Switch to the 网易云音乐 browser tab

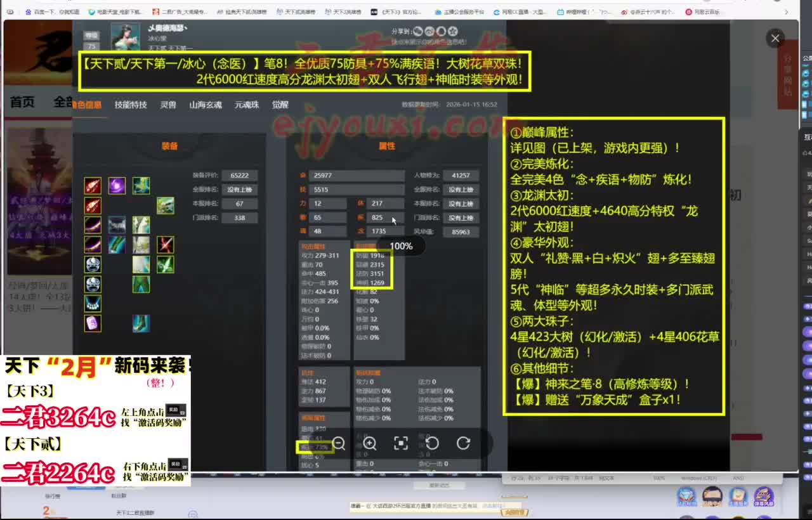[x=702, y=11]
